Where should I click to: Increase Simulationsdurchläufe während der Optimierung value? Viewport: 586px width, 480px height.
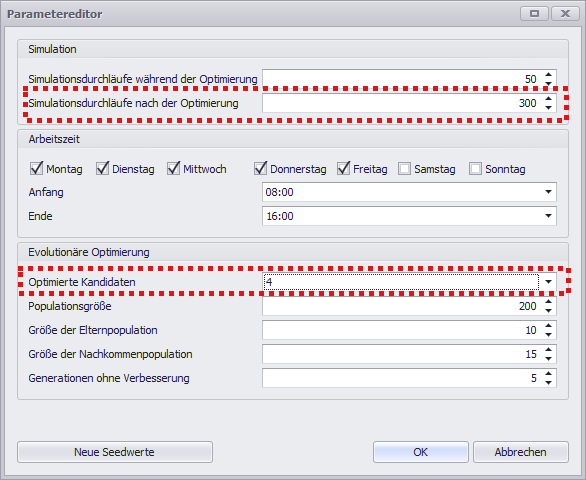coord(548,75)
